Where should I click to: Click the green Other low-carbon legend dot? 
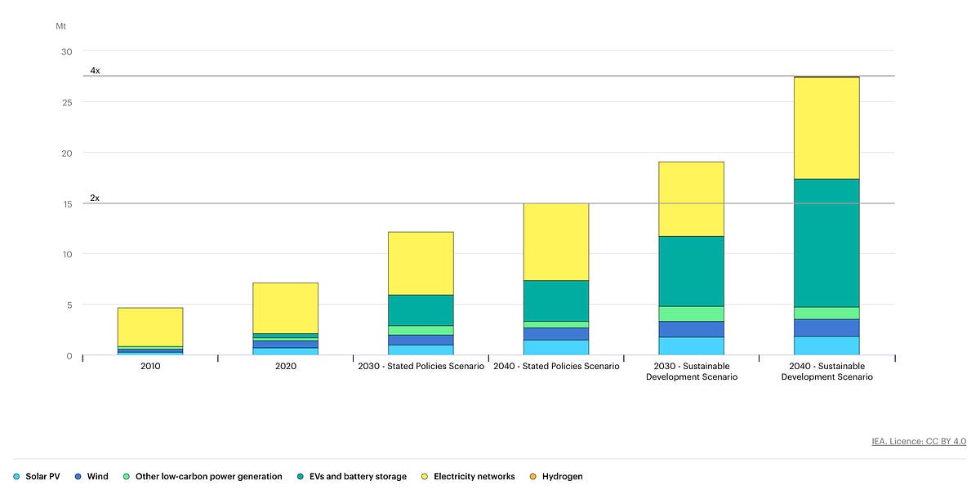pos(126,476)
